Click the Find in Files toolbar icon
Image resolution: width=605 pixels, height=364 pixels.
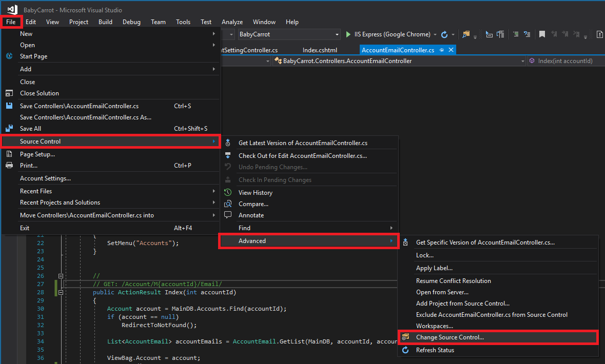pyautogui.click(x=466, y=34)
